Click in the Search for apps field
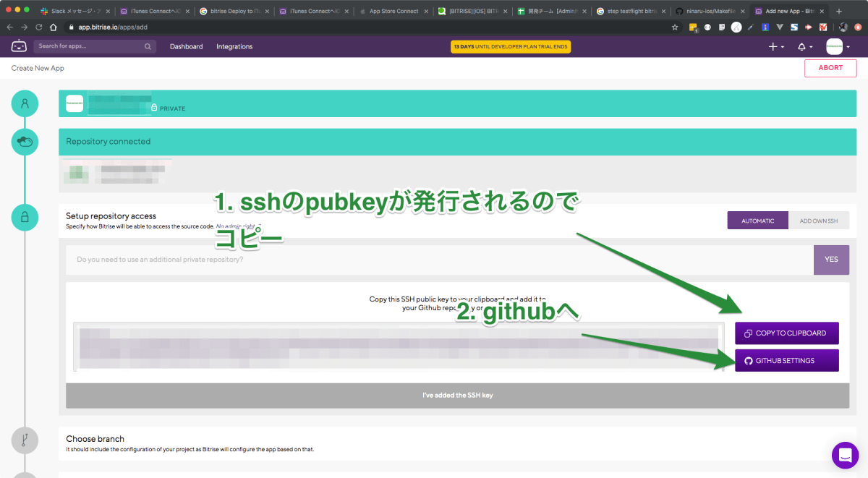The image size is (868, 478). 94,46
